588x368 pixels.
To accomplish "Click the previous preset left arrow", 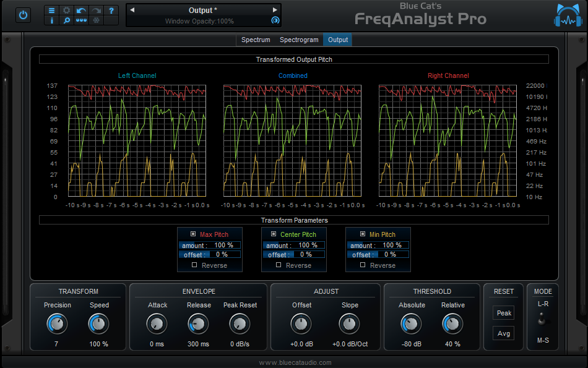I will [x=131, y=9].
